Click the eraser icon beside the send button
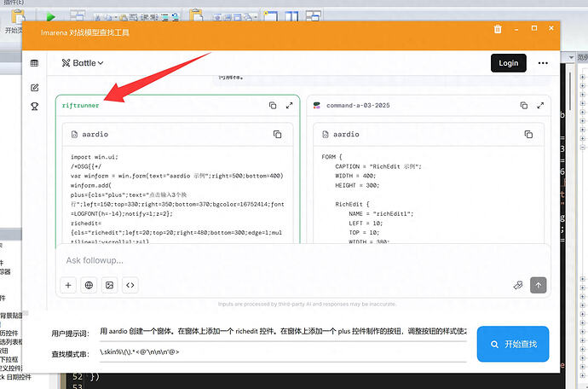Viewport: 588px width, 389px height. pyautogui.click(x=518, y=286)
